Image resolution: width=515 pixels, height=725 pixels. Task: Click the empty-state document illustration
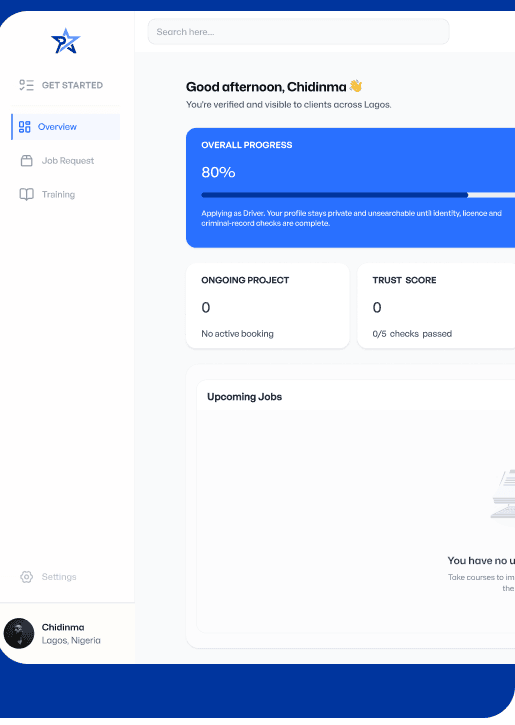[x=503, y=493]
